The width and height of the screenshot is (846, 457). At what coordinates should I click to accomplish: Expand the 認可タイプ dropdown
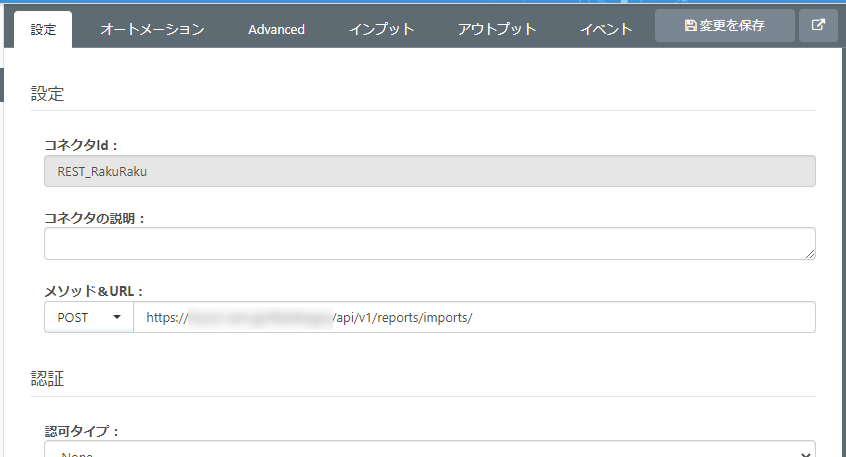tap(429, 450)
